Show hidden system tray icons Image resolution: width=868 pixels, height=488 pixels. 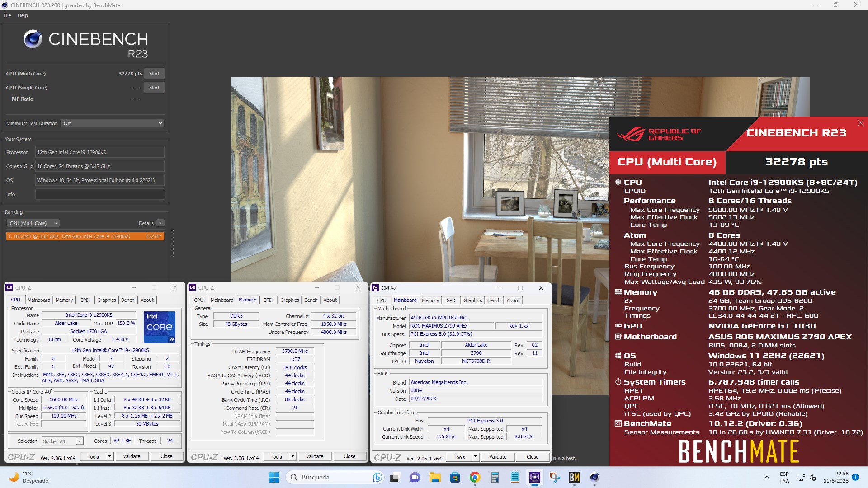click(767, 477)
